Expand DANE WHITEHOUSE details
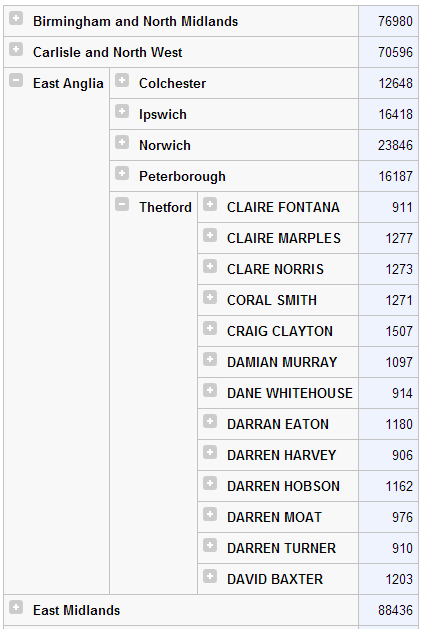 pyautogui.click(x=210, y=390)
